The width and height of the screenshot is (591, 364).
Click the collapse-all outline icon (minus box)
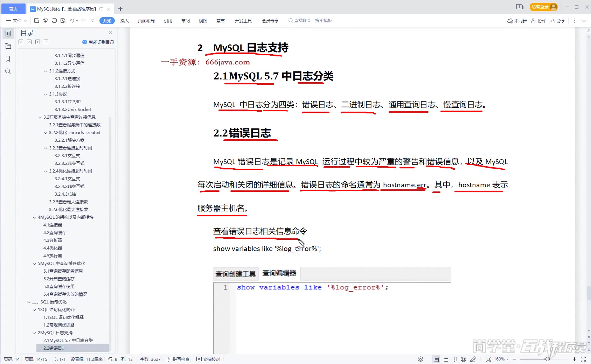coord(46,42)
